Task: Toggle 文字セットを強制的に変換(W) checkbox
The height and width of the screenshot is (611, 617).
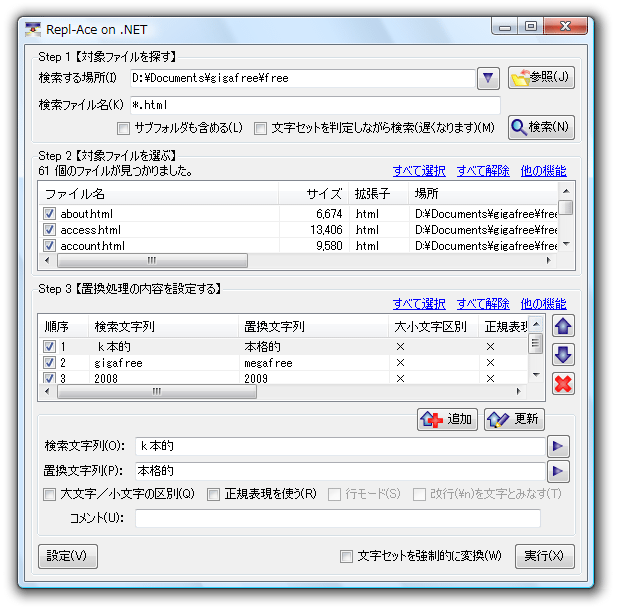Action: click(346, 556)
